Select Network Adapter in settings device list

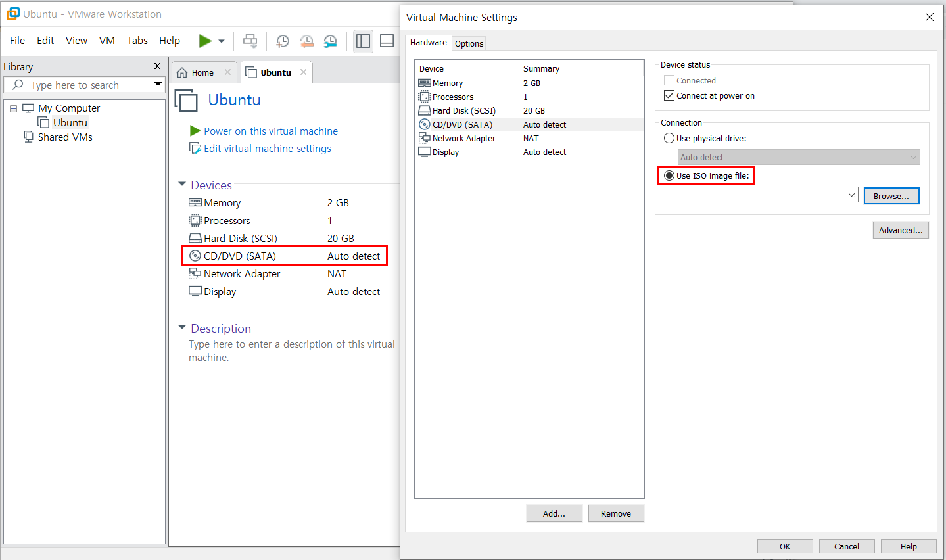530,138
